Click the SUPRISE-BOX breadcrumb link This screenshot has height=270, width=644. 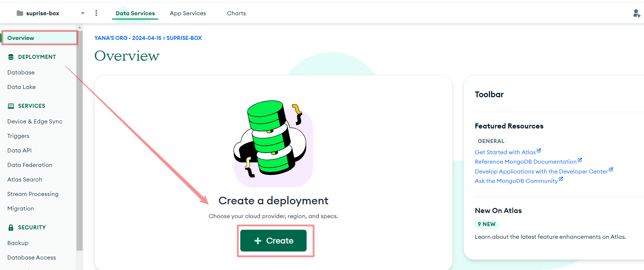(x=184, y=38)
